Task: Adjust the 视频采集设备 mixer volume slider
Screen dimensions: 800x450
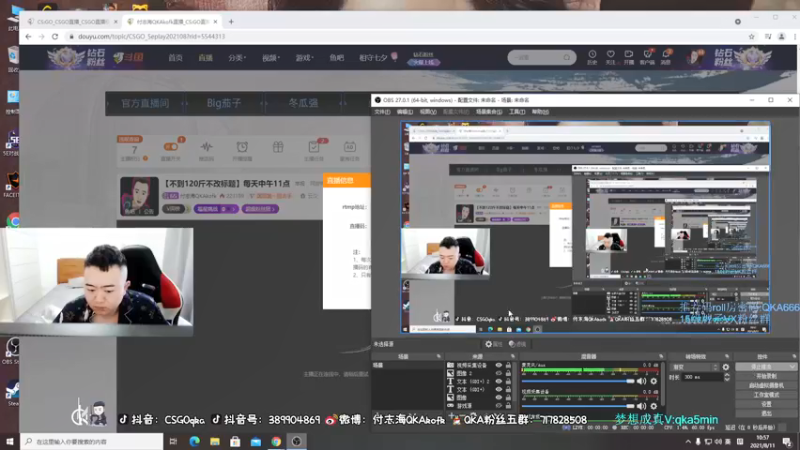Action: click(578, 406)
